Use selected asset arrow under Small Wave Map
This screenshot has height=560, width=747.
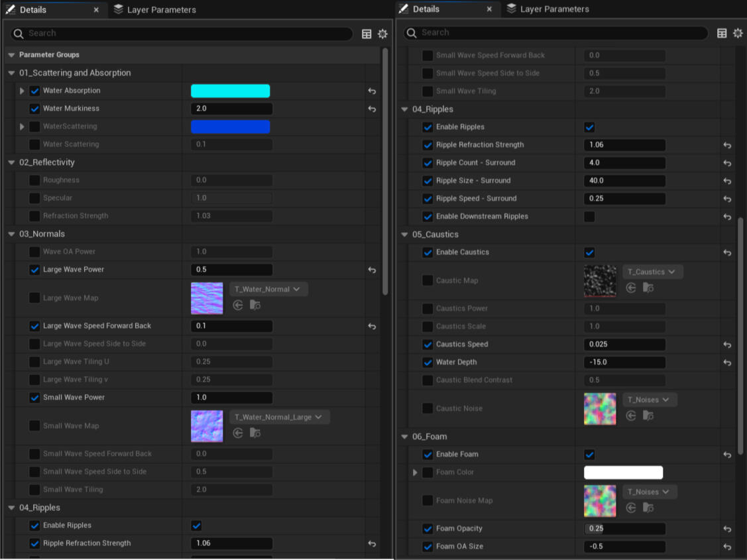pyautogui.click(x=239, y=433)
